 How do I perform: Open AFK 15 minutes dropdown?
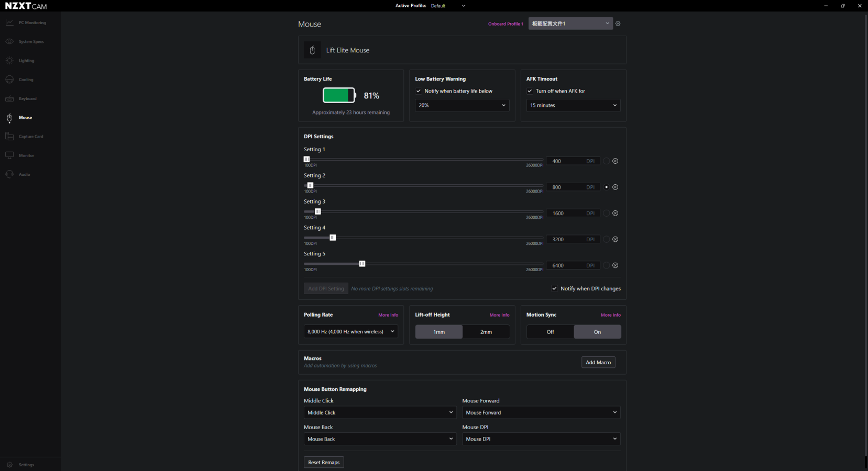[x=574, y=105]
